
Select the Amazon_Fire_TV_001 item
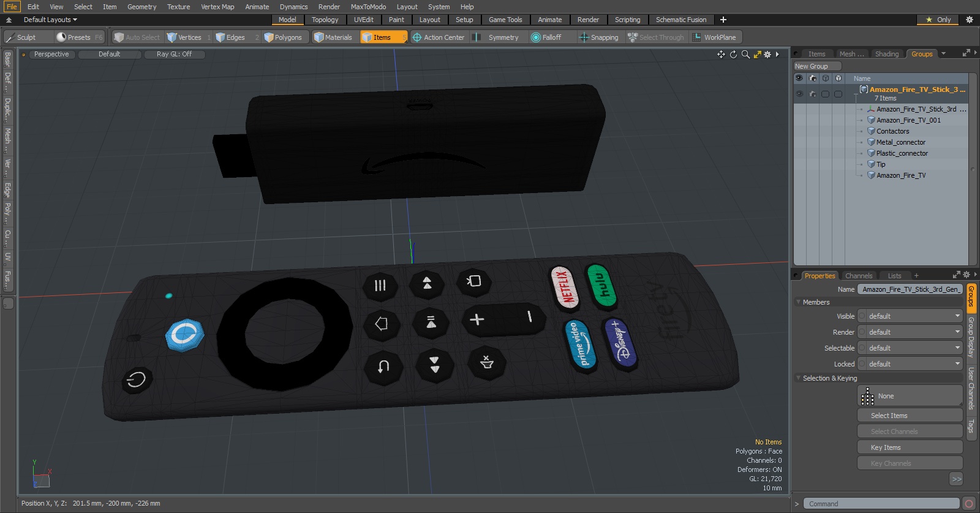(908, 120)
